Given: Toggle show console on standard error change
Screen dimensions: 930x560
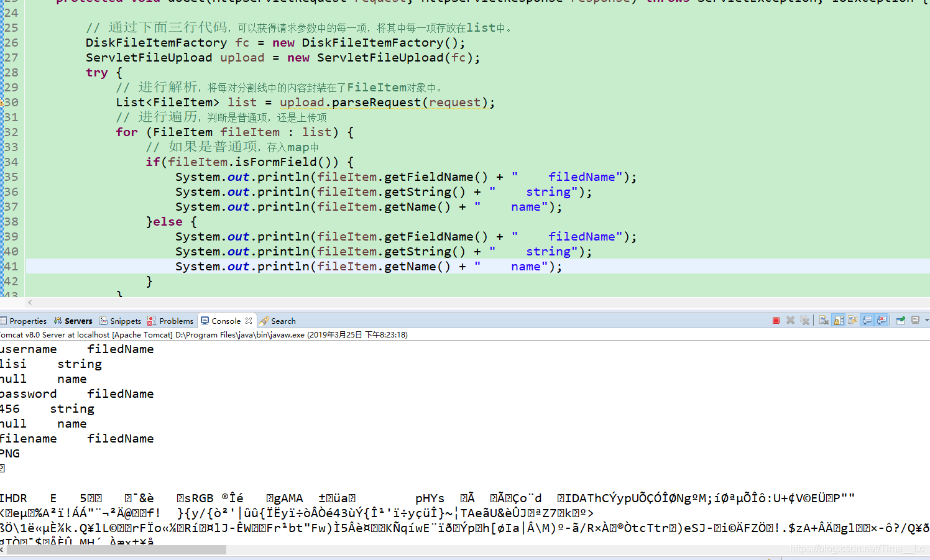Looking at the screenshot, I should pos(882,320).
